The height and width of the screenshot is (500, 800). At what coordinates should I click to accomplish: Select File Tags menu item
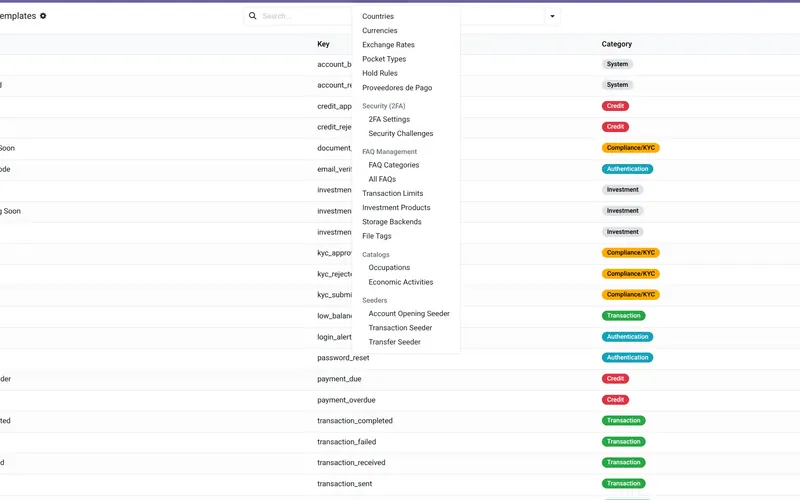377,236
